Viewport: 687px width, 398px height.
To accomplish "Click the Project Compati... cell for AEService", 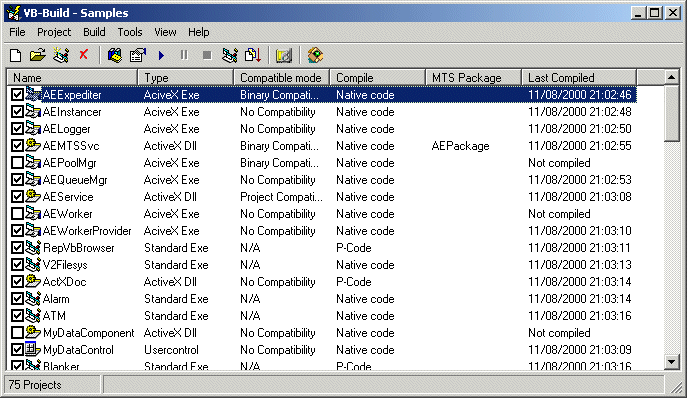I will click(281, 197).
